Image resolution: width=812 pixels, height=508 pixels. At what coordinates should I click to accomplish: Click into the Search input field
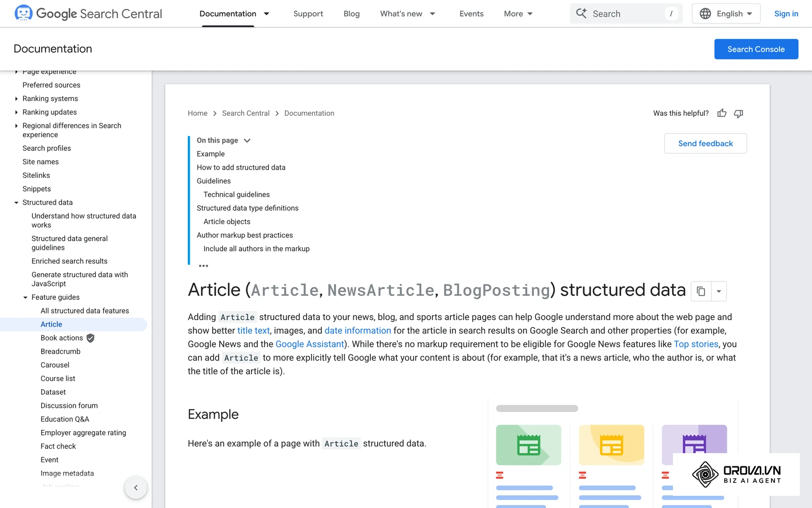[x=627, y=14]
